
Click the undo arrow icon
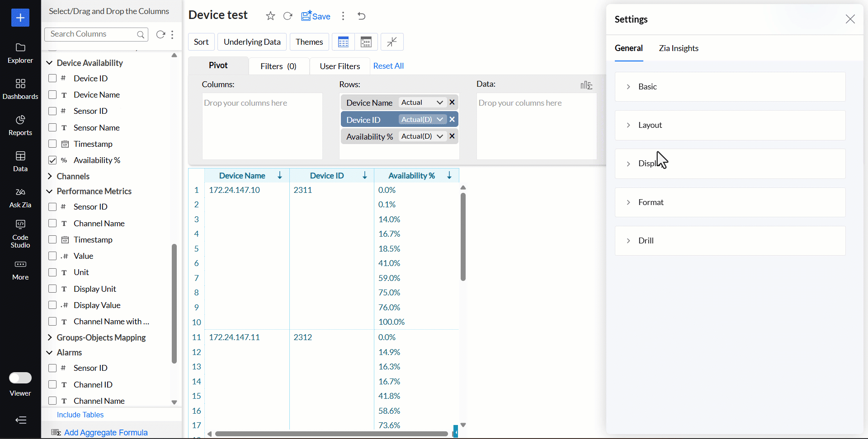[x=361, y=16]
